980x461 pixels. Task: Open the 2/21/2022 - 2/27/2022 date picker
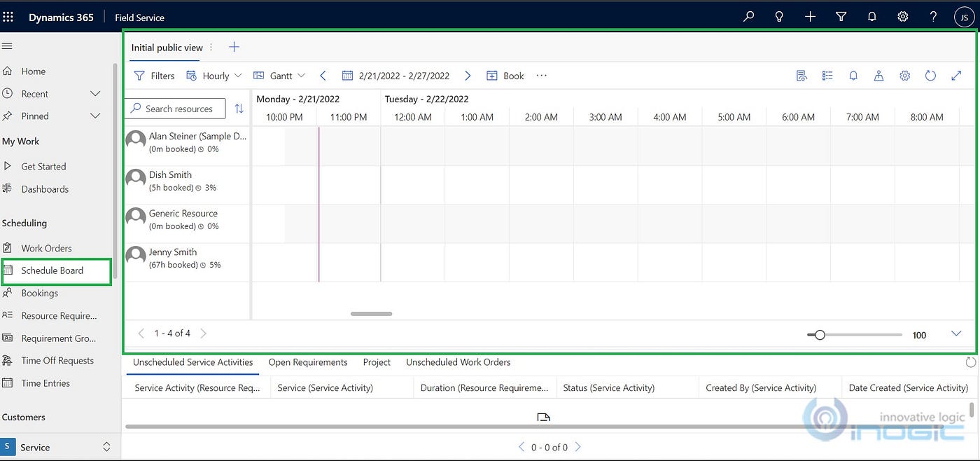coord(395,76)
